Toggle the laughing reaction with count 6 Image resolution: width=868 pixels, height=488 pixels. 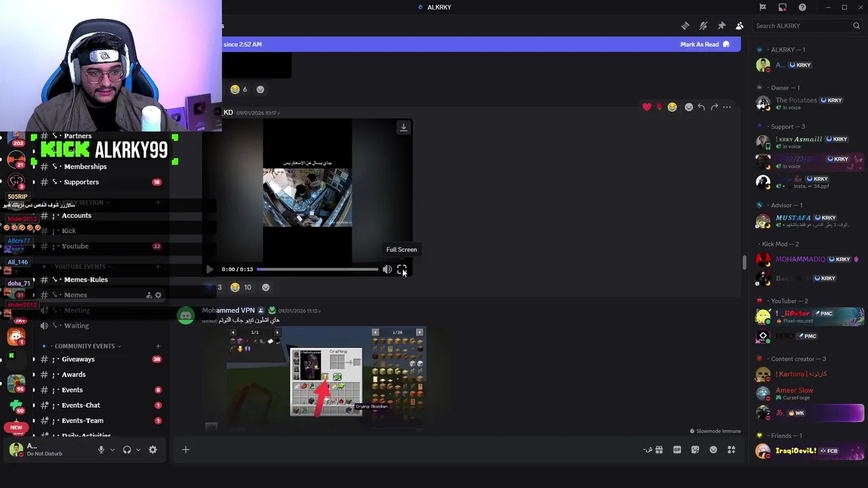point(238,89)
